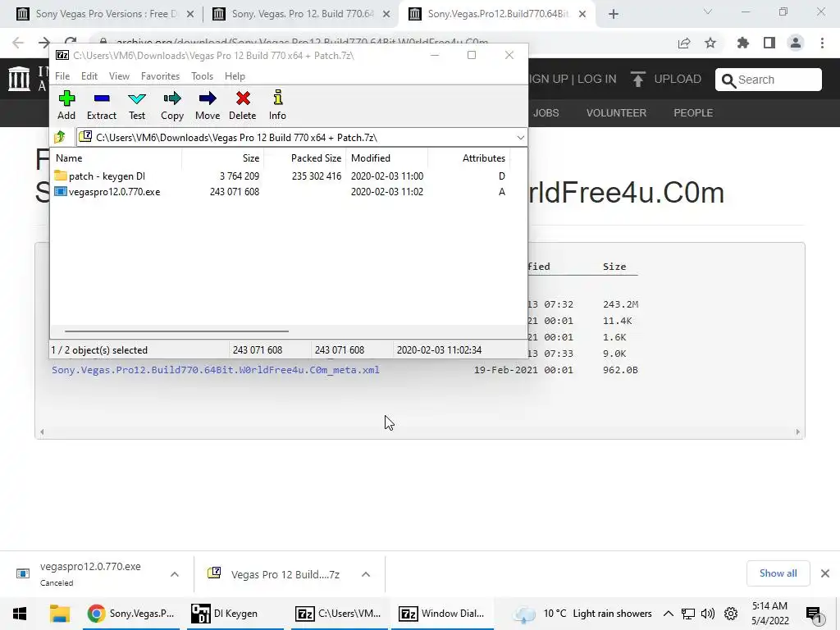
Task: Open the Chrome extensions puzzle icon
Action: coord(743,43)
